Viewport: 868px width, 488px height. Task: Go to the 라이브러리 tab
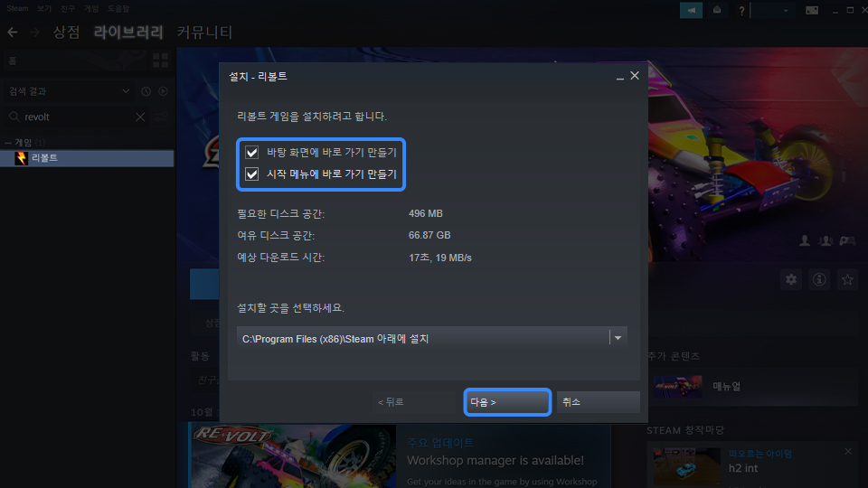tap(128, 33)
